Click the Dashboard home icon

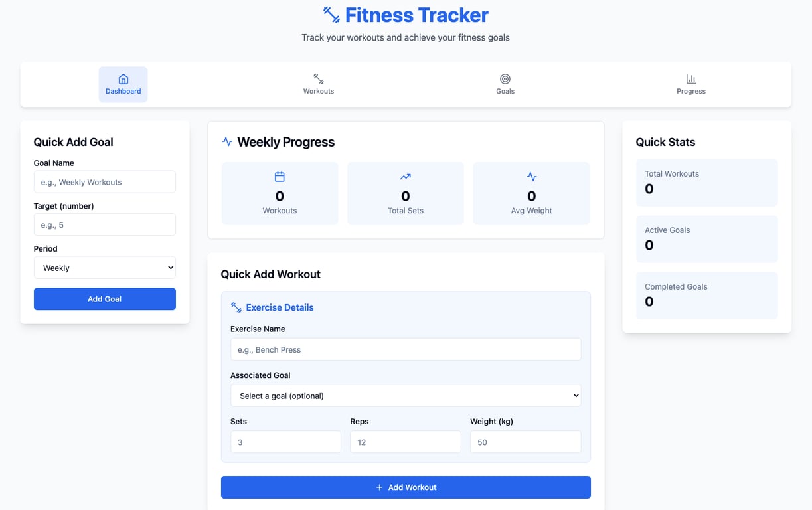(123, 78)
